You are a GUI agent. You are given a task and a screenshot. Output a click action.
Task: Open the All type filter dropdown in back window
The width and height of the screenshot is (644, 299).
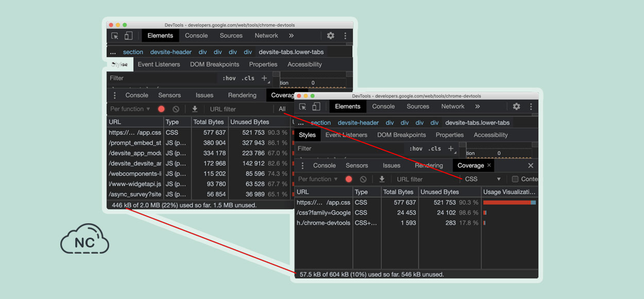pyautogui.click(x=282, y=109)
